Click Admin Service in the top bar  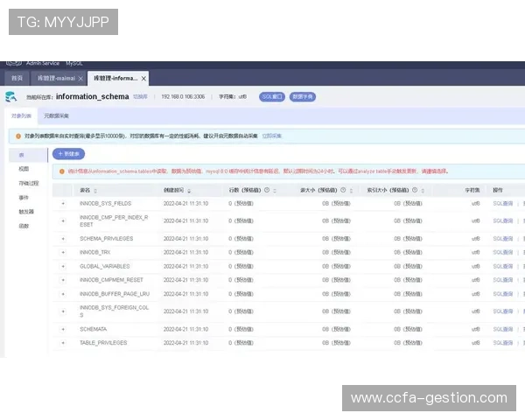coord(43,63)
